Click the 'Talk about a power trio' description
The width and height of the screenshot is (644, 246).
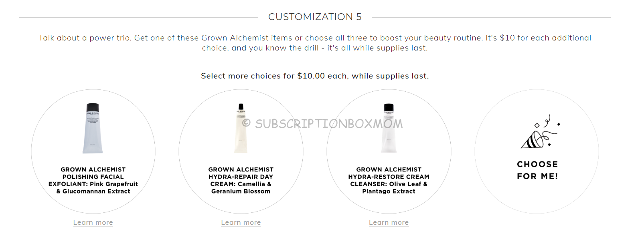coord(315,43)
